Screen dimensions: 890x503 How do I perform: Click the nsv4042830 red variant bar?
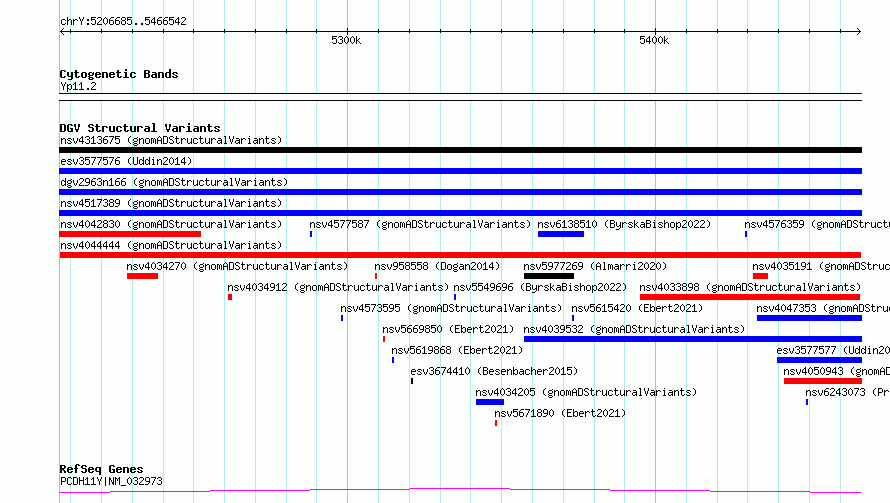pyautogui.click(x=130, y=234)
